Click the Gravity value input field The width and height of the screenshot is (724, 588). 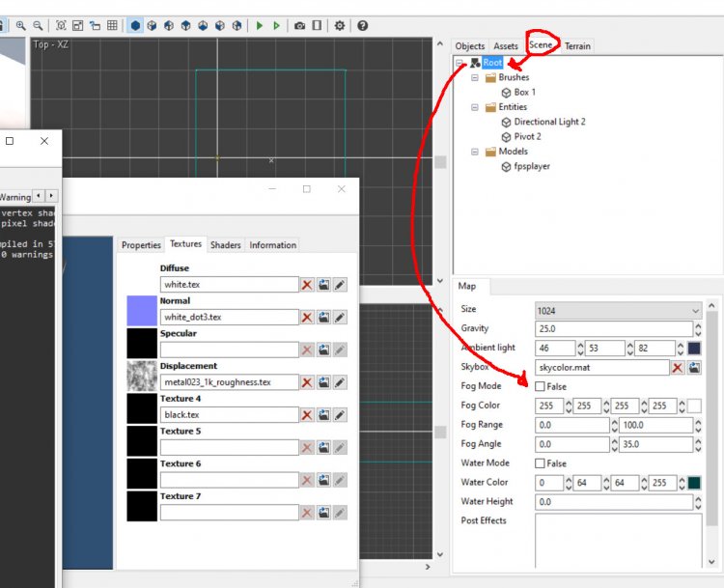tap(614, 329)
